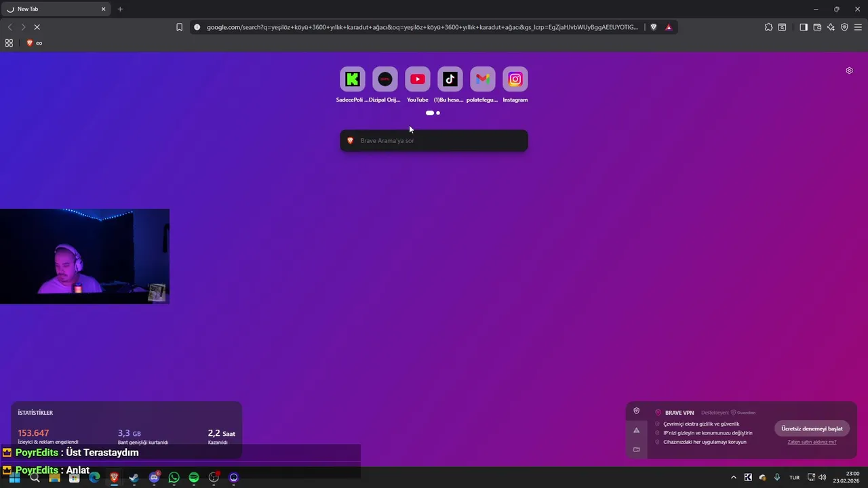Open new tab page customize gear
868x488 pixels.
[x=849, y=70]
